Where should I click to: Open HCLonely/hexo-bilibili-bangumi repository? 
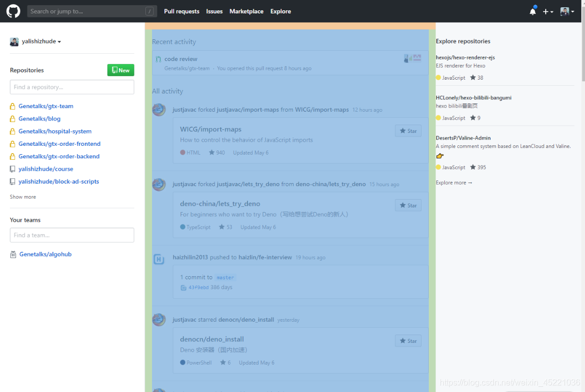473,98
